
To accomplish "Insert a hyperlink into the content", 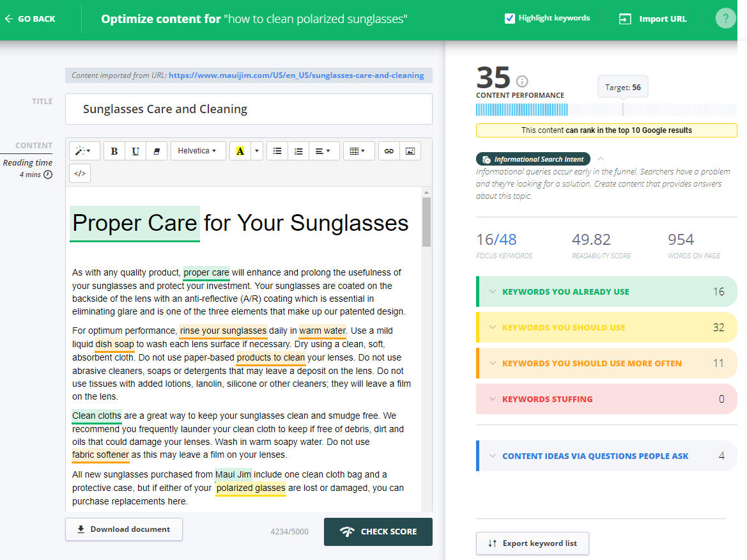I will coord(389,150).
